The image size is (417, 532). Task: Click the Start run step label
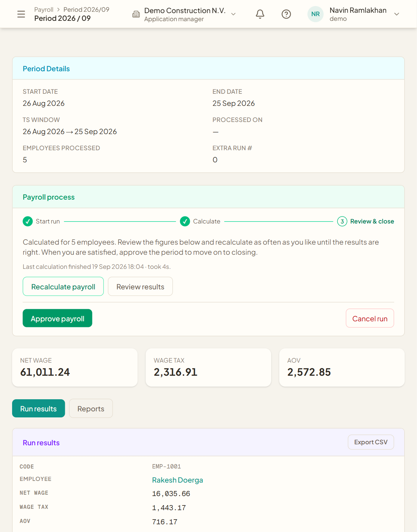click(x=48, y=221)
